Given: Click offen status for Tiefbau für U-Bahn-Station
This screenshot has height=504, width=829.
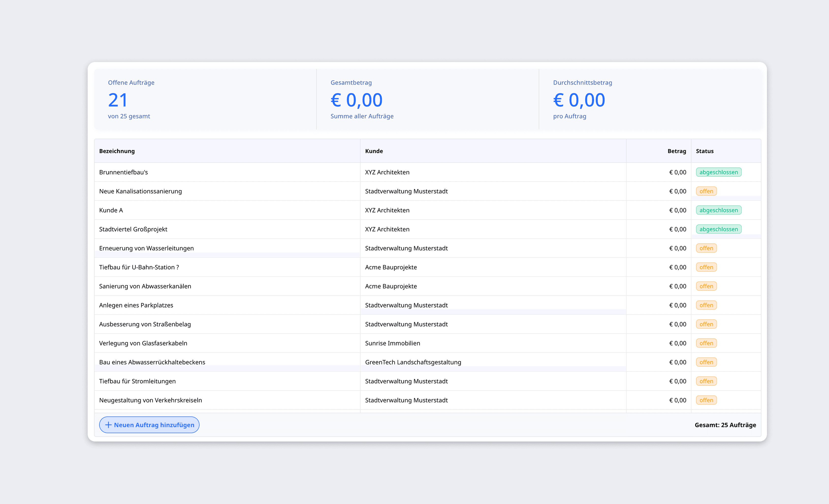Looking at the screenshot, I should pyautogui.click(x=706, y=267).
